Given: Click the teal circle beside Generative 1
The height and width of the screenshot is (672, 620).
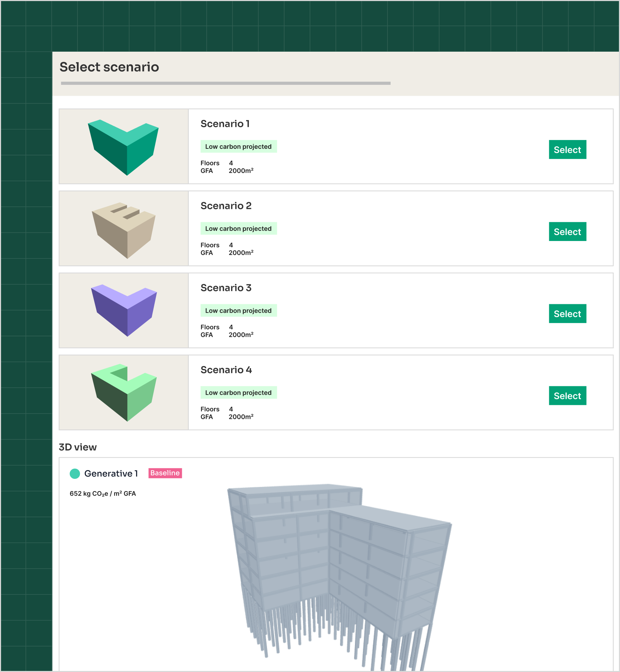Looking at the screenshot, I should [75, 474].
